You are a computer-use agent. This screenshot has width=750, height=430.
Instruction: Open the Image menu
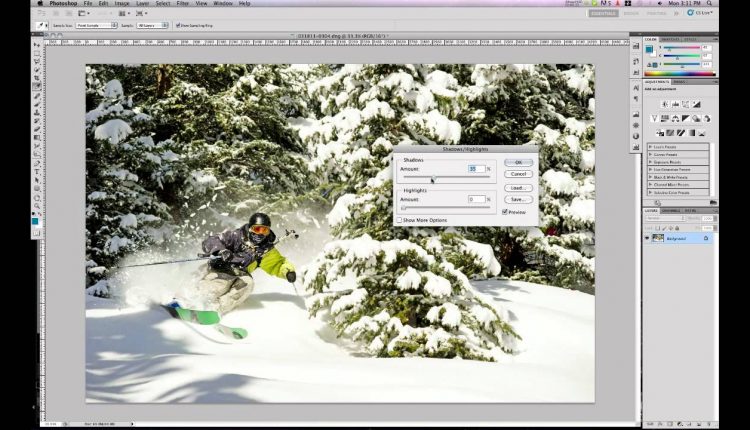pyautogui.click(x=122, y=3)
